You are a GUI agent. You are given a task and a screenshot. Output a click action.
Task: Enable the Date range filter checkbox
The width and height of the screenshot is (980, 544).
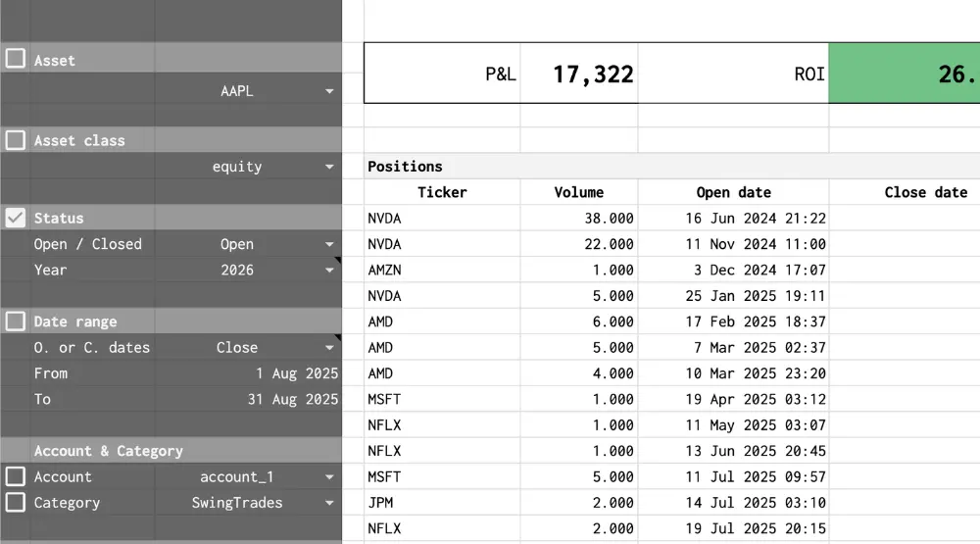click(x=15, y=321)
